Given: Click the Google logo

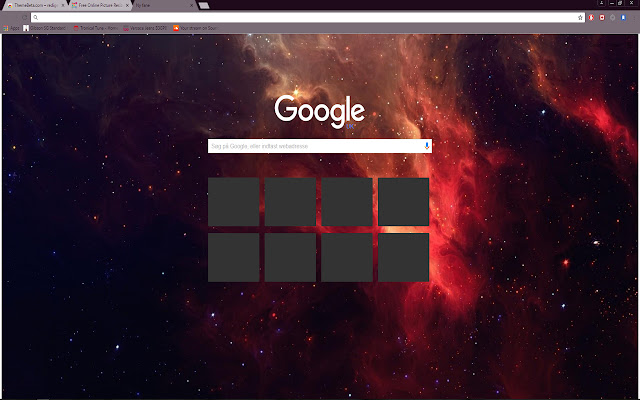Looking at the screenshot, I should point(320,111).
